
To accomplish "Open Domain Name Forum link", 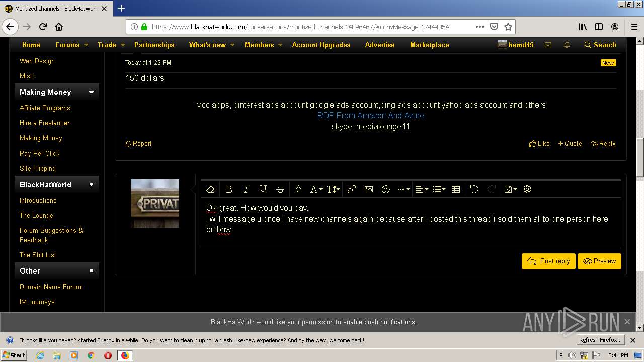I will click(50, 287).
